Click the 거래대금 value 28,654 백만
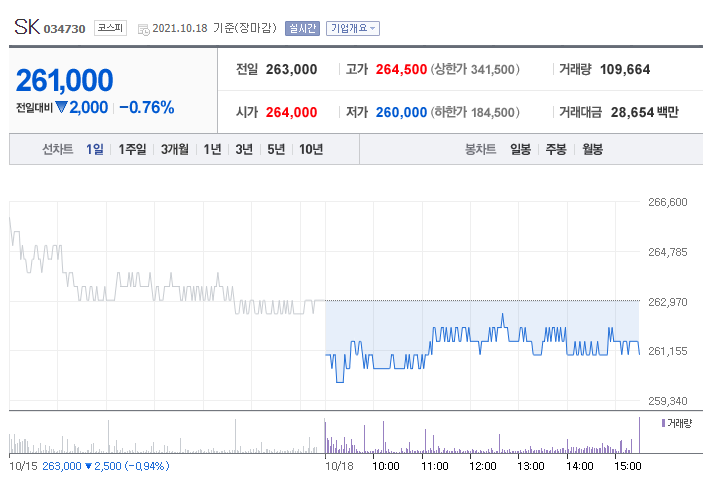703x483 pixels. click(645, 112)
